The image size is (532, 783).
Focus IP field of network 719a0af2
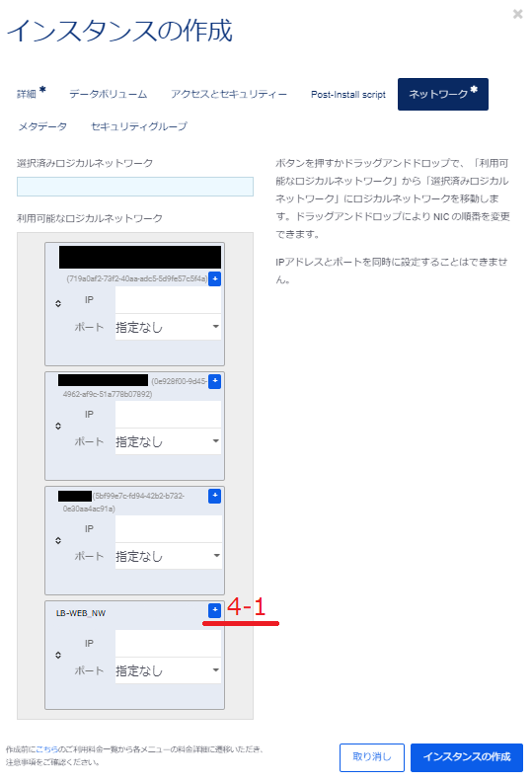click(168, 299)
